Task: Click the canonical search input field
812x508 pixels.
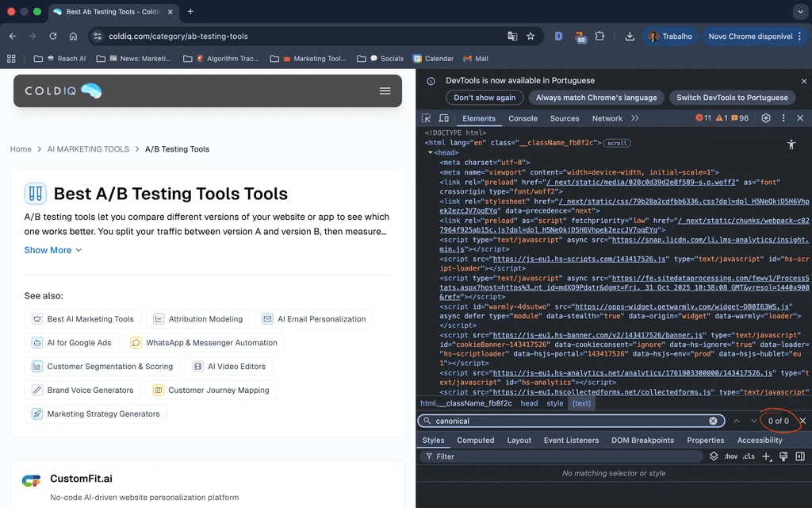Action: (x=569, y=421)
